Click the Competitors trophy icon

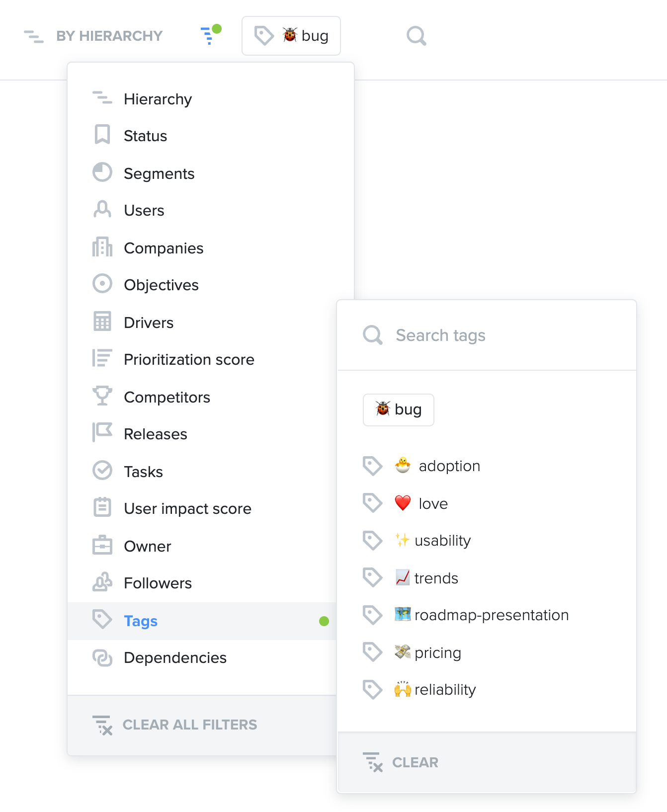coord(102,396)
